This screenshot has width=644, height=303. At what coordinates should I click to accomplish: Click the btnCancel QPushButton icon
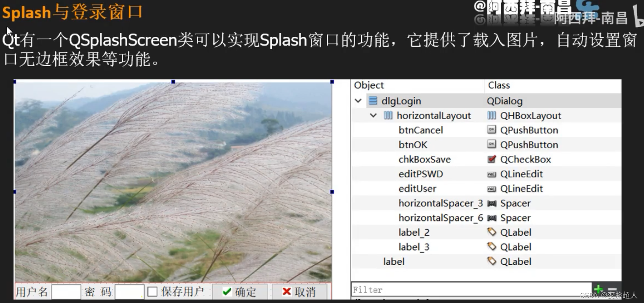(492, 130)
